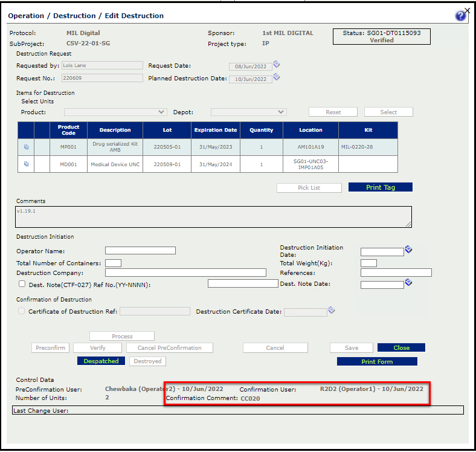476x452 pixels.
Task: Click the Pick List button
Action: tap(309, 188)
